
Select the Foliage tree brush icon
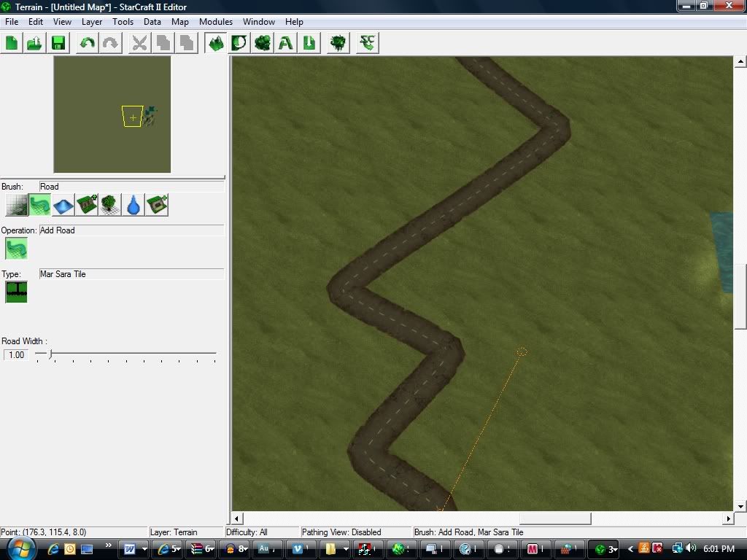pyautogui.click(x=109, y=205)
